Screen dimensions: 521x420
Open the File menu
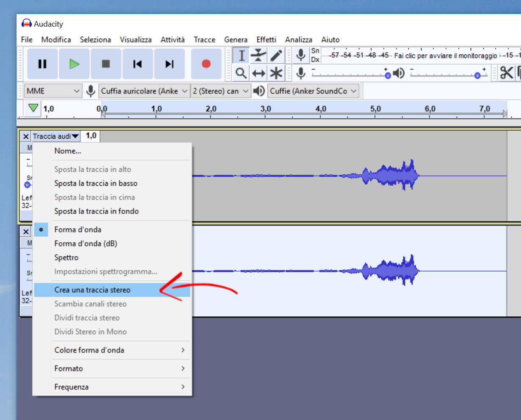coord(27,39)
